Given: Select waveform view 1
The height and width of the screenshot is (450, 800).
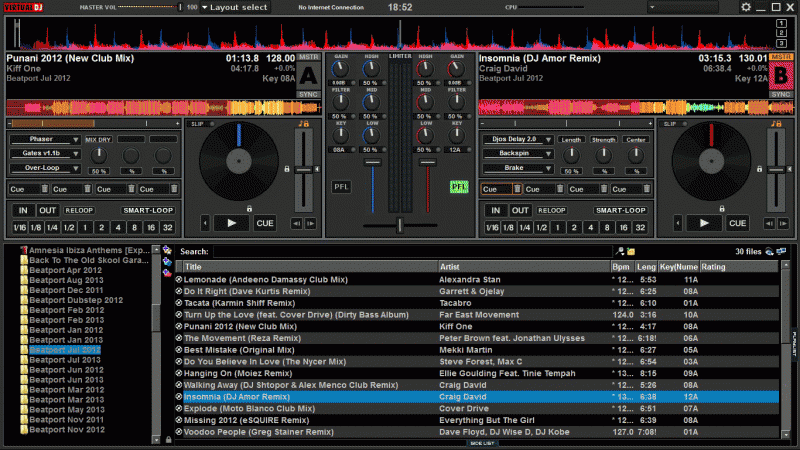Looking at the screenshot, I should 781,23.
